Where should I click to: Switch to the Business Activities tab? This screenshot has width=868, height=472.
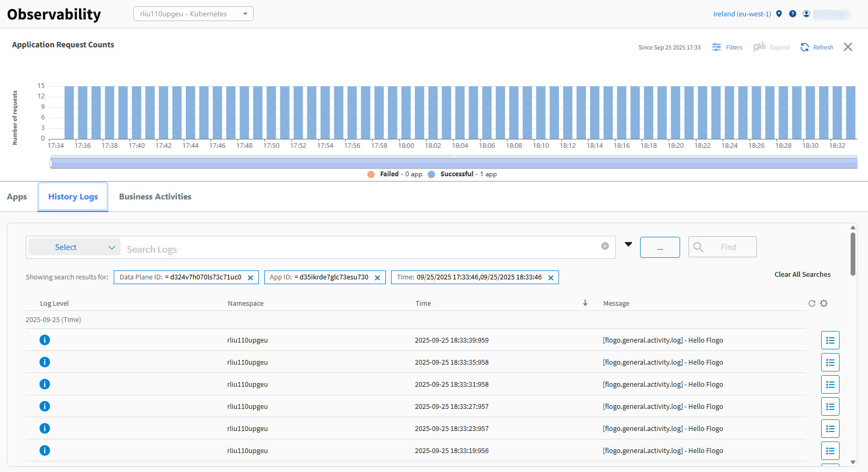click(155, 197)
